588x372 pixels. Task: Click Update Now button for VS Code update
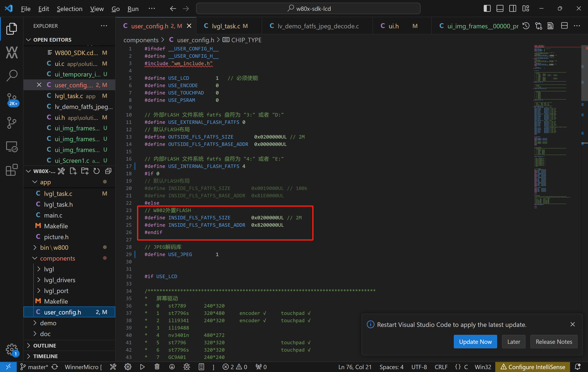point(475,341)
